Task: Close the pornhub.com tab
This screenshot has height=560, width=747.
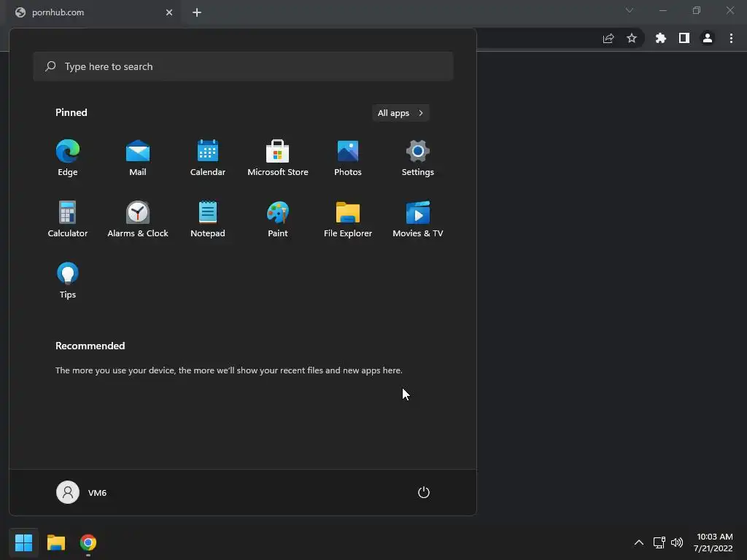Action: tap(169, 12)
